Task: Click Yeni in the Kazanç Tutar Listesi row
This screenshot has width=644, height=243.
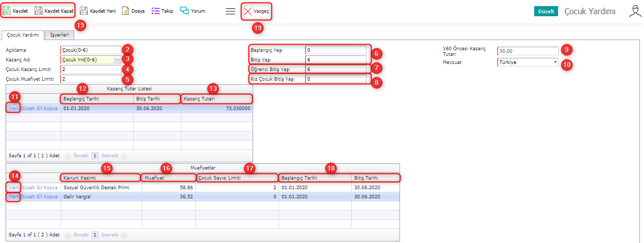Action: (14, 108)
